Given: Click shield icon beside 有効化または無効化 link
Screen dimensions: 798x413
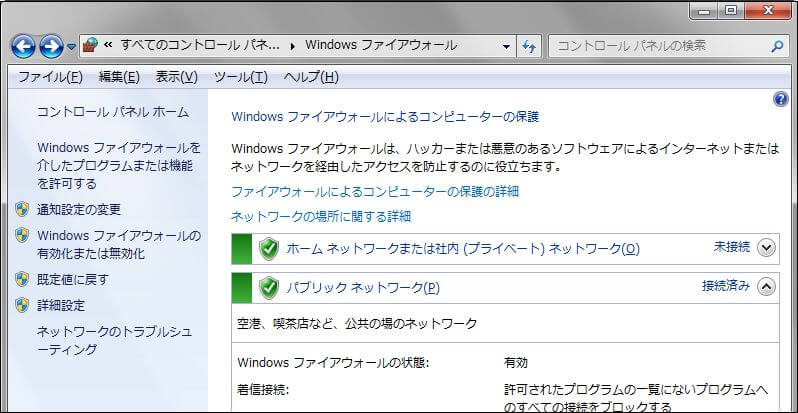Looking at the screenshot, I should 22,235.
